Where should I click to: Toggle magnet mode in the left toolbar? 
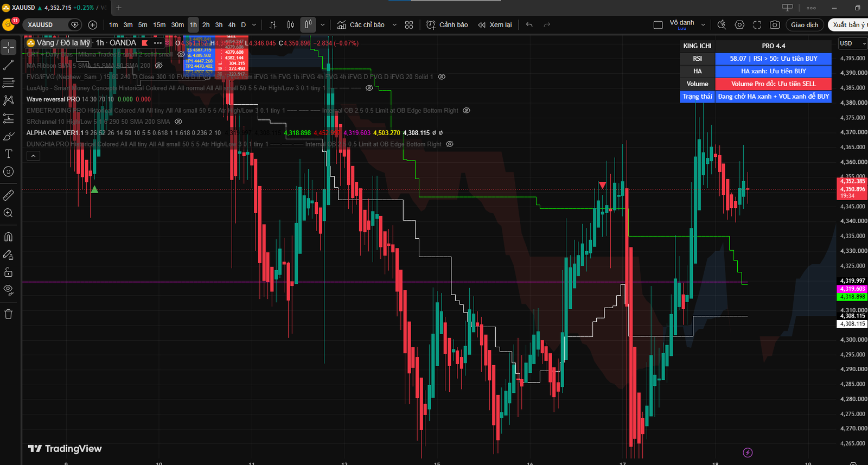(9, 237)
